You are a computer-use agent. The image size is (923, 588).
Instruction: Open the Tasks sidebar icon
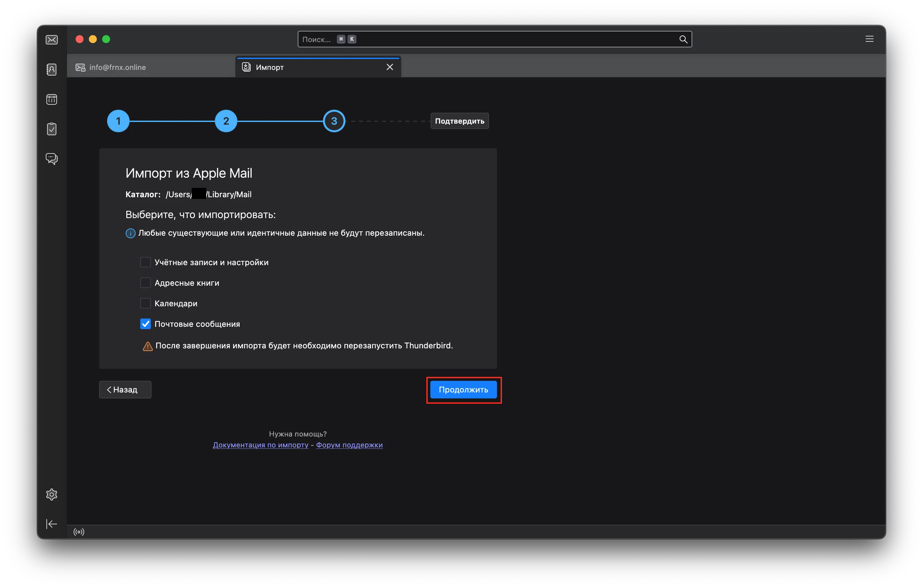tap(52, 129)
